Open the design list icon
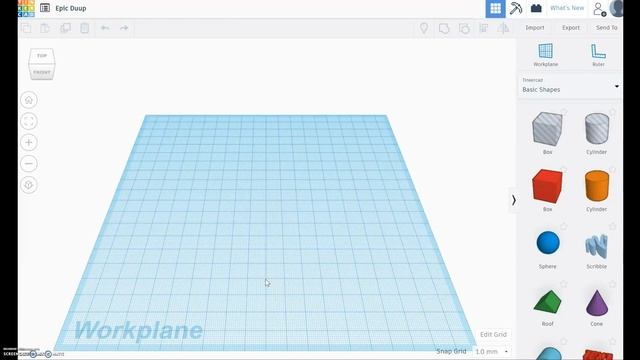Screen dimensions: 640x360 click(45, 8)
